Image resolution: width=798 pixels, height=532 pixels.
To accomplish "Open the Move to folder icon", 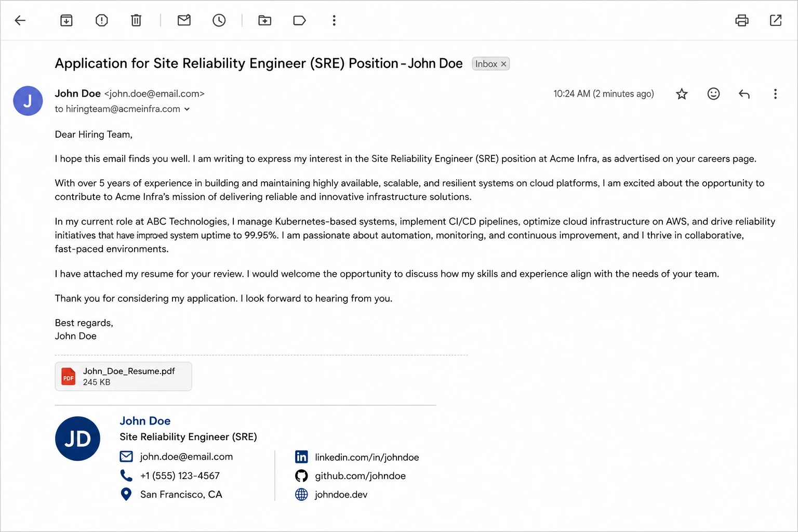I will click(265, 20).
